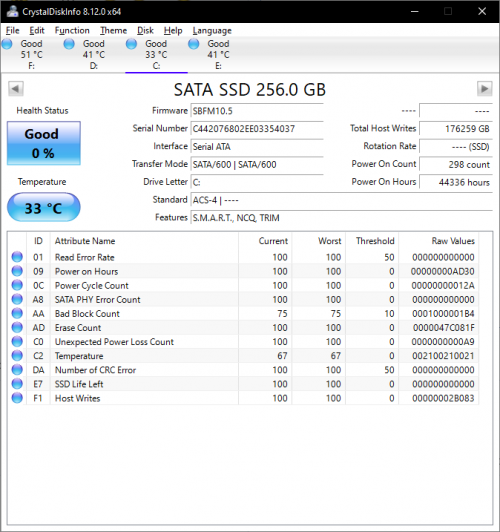This screenshot has height=532, width=500.
Task: Click the Rotation Rate value field
Action: pos(456,147)
